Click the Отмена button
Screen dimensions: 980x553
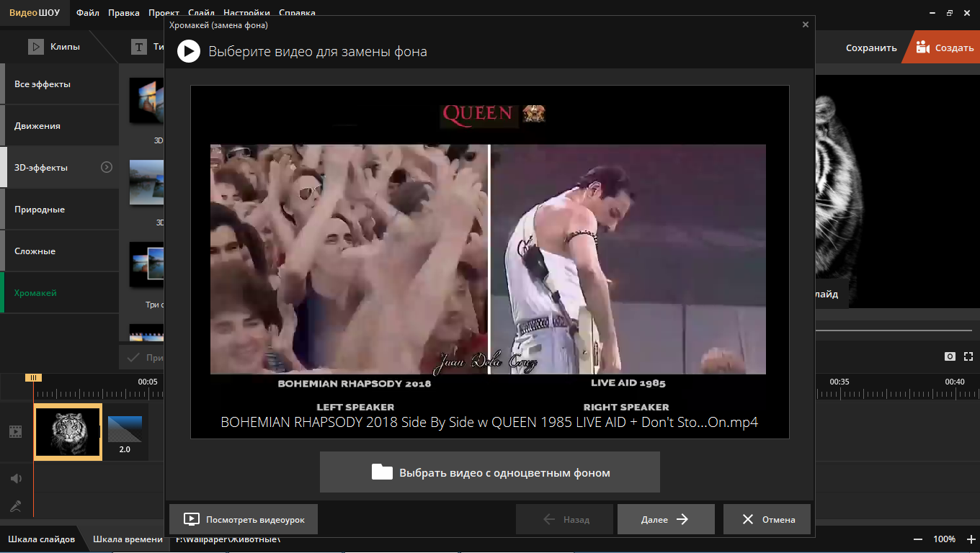click(767, 519)
